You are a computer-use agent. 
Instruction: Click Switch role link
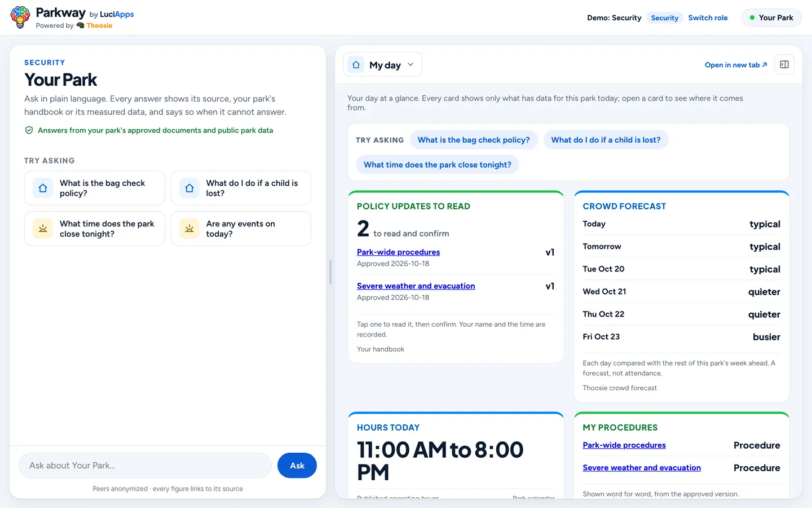tap(708, 18)
